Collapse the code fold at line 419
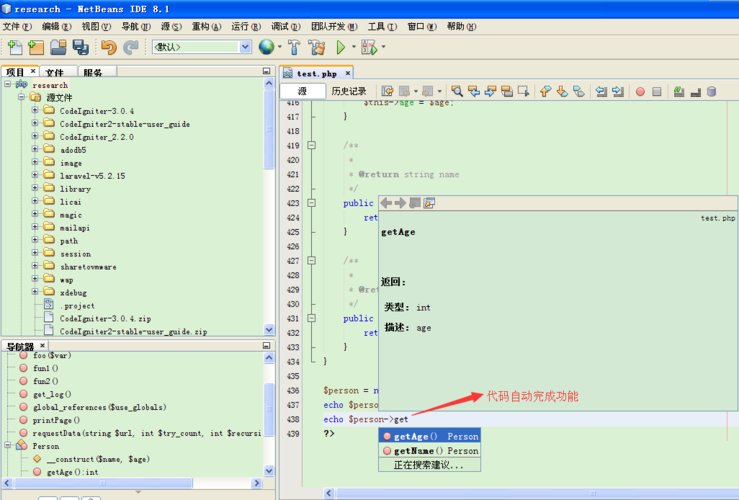739x500 pixels. tap(312, 145)
